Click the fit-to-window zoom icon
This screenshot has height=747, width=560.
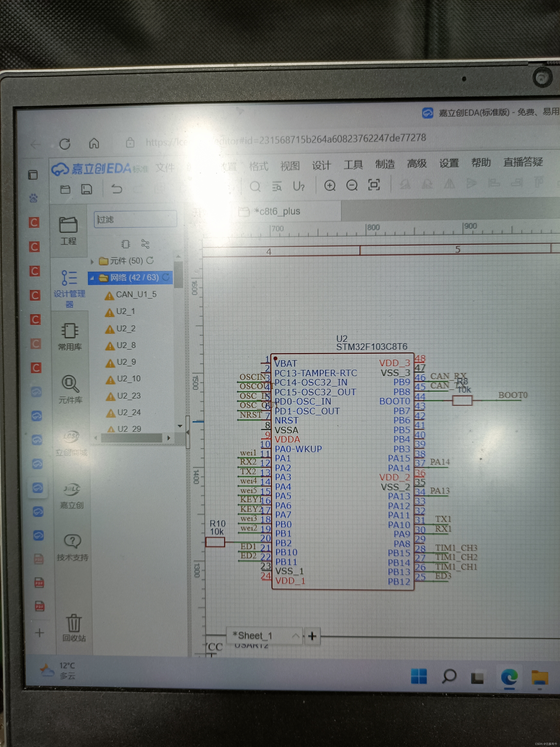(x=374, y=185)
